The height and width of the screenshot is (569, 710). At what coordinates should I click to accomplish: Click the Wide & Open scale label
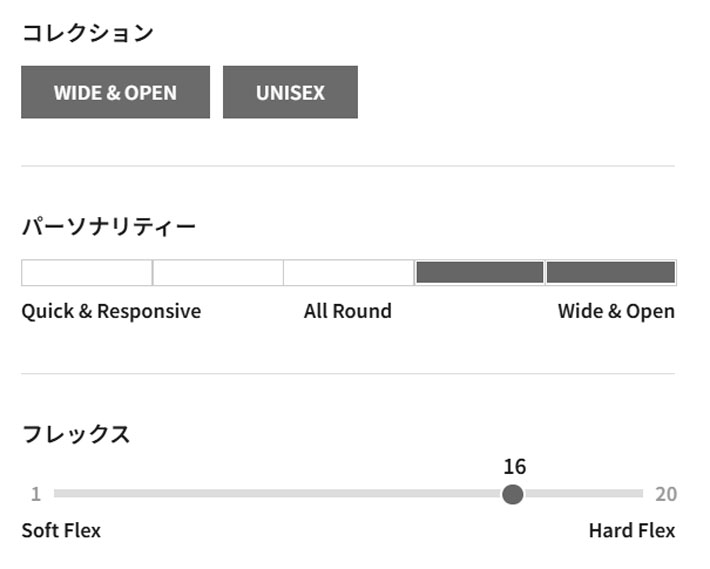(x=616, y=311)
